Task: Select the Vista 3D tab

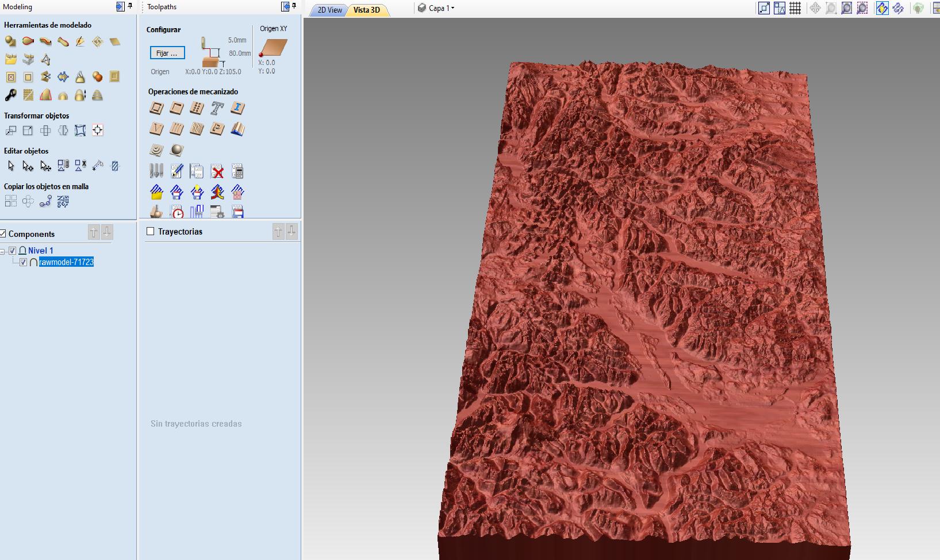Action: pyautogui.click(x=367, y=10)
